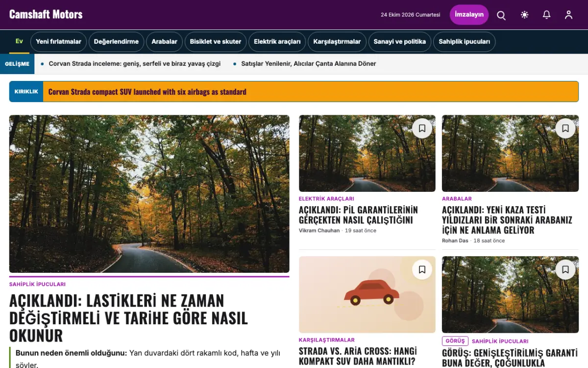The image size is (588, 368).
Task: Toggle the light/dark theme sun icon
Action: coord(525,15)
